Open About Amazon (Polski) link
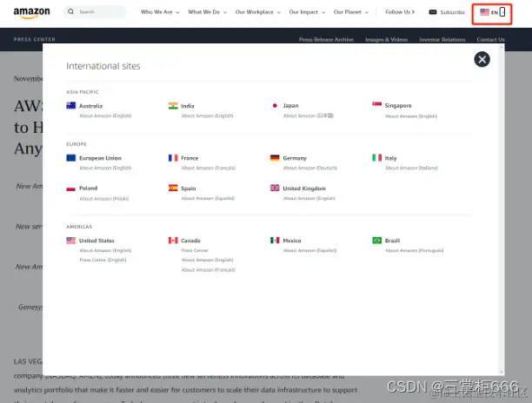 pyautogui.click(x=103, y=199)
